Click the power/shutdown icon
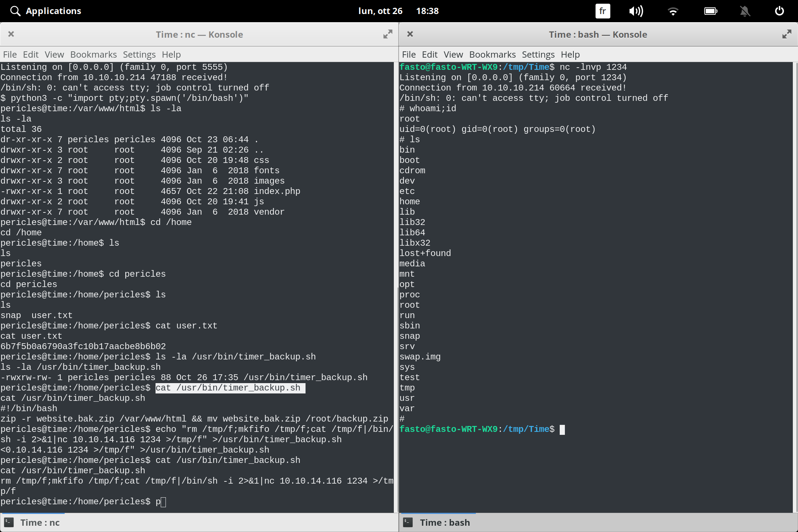Viewport: 798px width, 532px height. click(x=780, y=11)
